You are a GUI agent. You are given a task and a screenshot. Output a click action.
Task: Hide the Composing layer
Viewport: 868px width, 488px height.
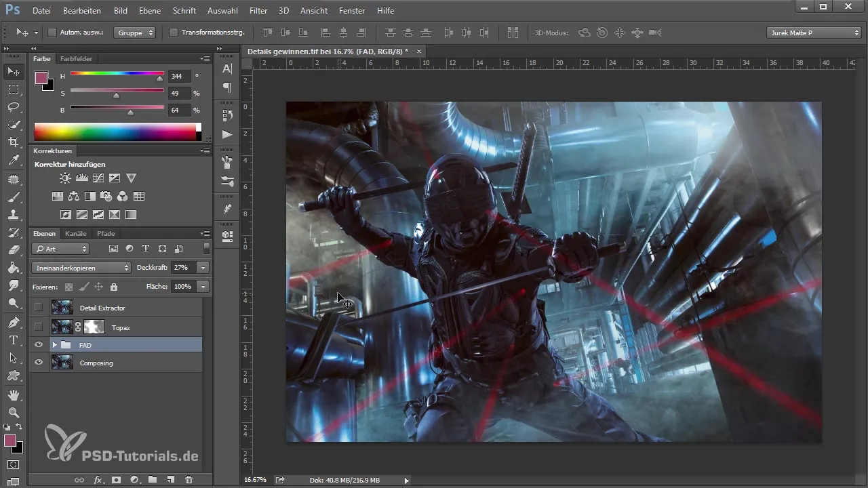(39, 363)
